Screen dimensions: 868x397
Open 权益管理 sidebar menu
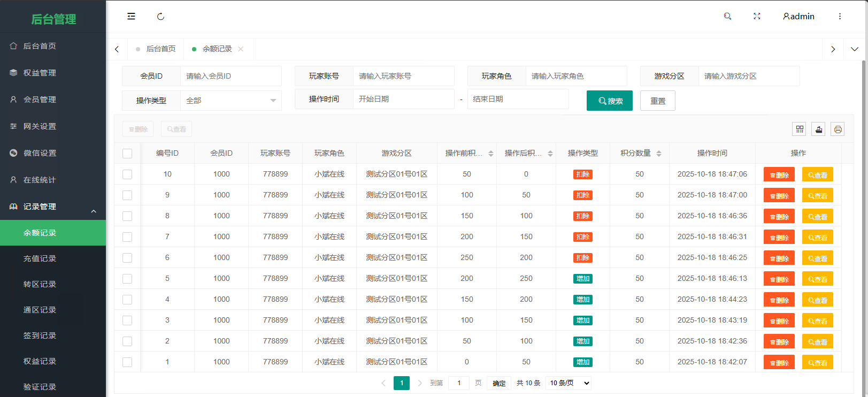coord(53,73)
